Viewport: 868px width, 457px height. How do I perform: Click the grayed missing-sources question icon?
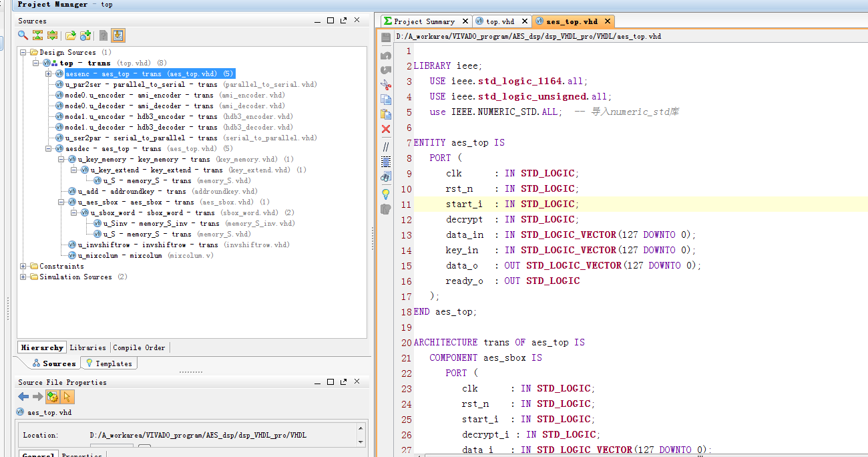tap(103, 35)
